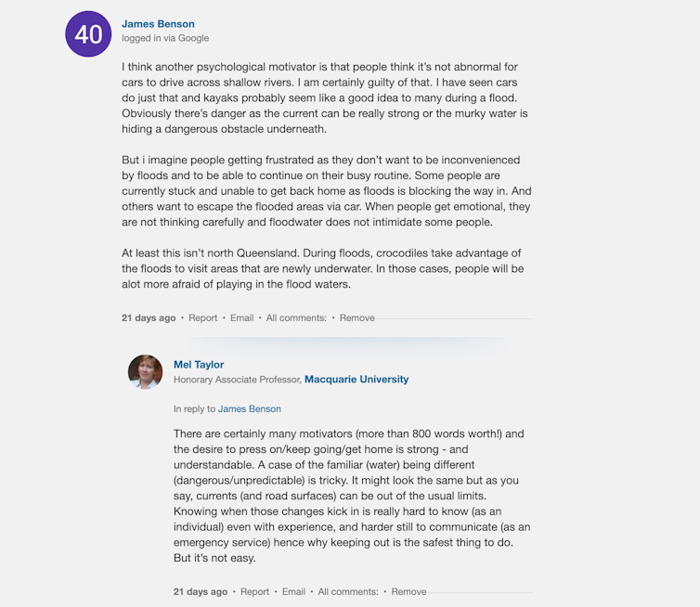Email James Benson's comment
This screenshot has height=607, width=700.
pos(241,317)
